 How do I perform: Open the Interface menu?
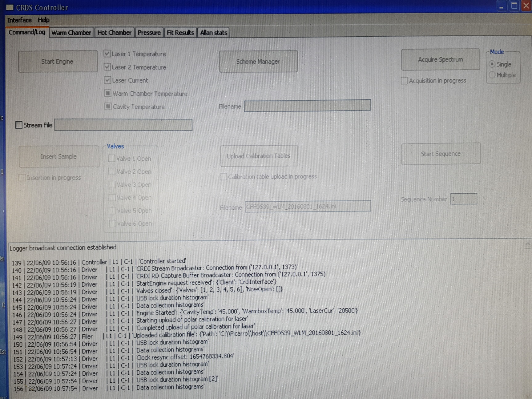(x=19, y=20)
